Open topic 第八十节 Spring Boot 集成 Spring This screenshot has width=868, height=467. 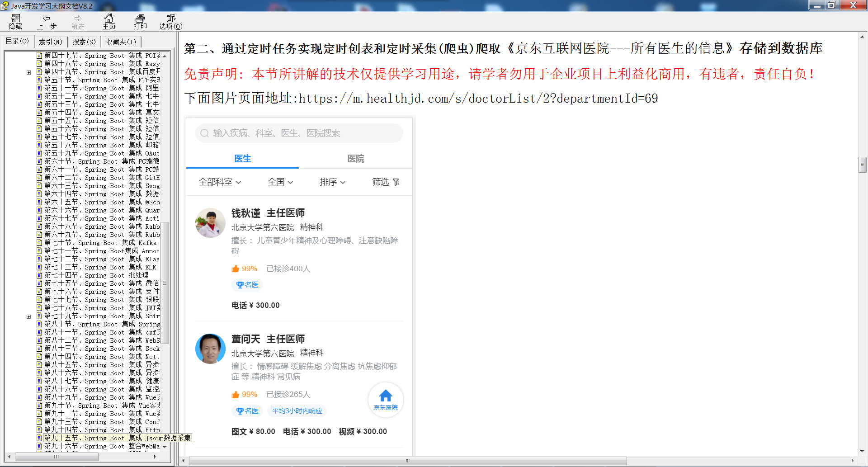(x=102, y=324)
